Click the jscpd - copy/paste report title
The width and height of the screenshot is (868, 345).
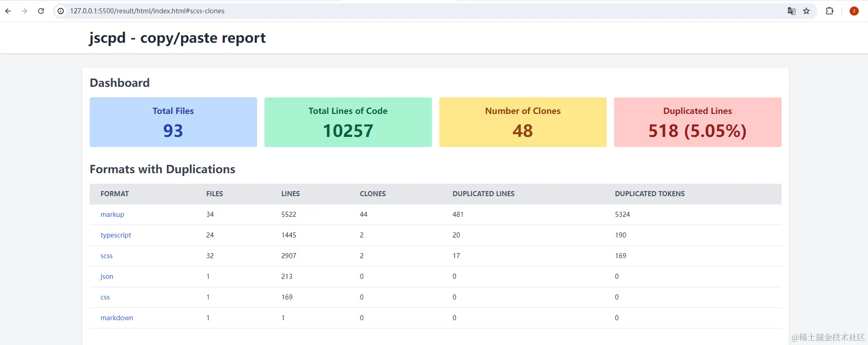tap(178, 38)
